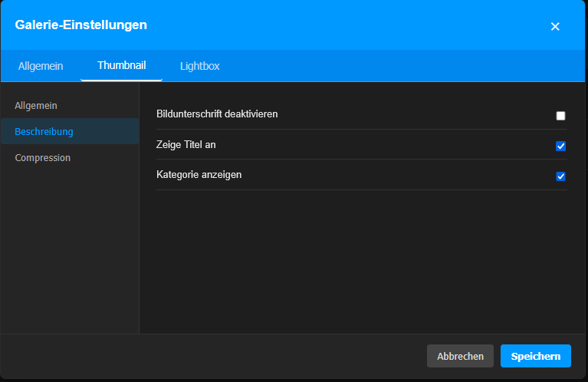Save settings with the Speichern button
The image size is (588, 382).
[x=536, y=356]
